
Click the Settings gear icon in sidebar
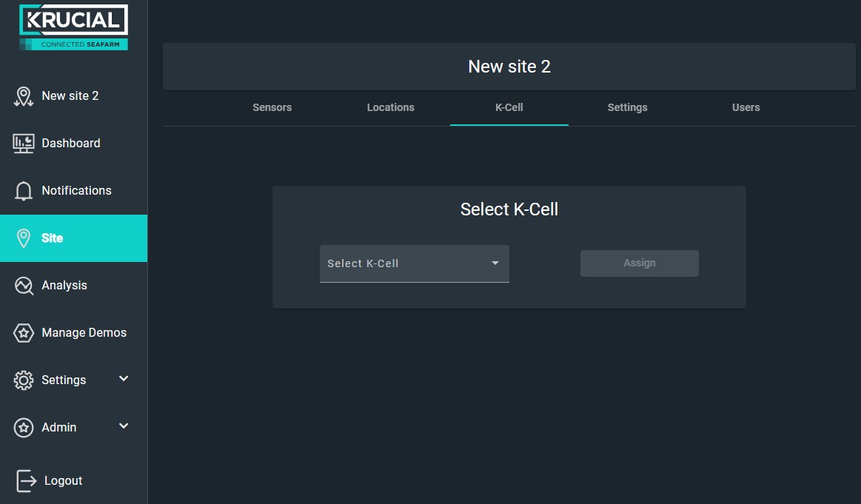pos(24,380)
